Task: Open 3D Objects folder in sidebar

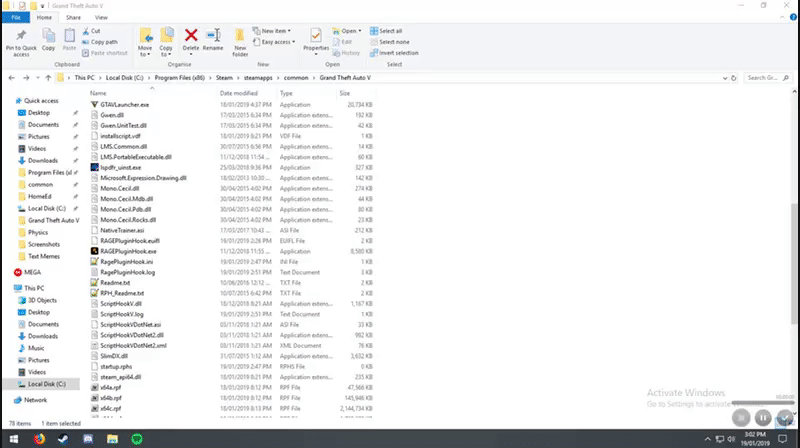Action: 42,301
